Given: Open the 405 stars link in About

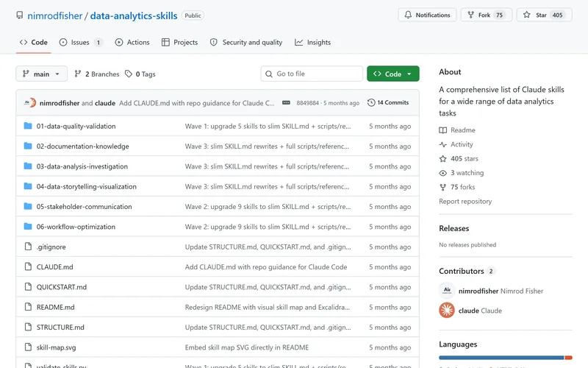Looking at the screenshot, I should 459,158.
